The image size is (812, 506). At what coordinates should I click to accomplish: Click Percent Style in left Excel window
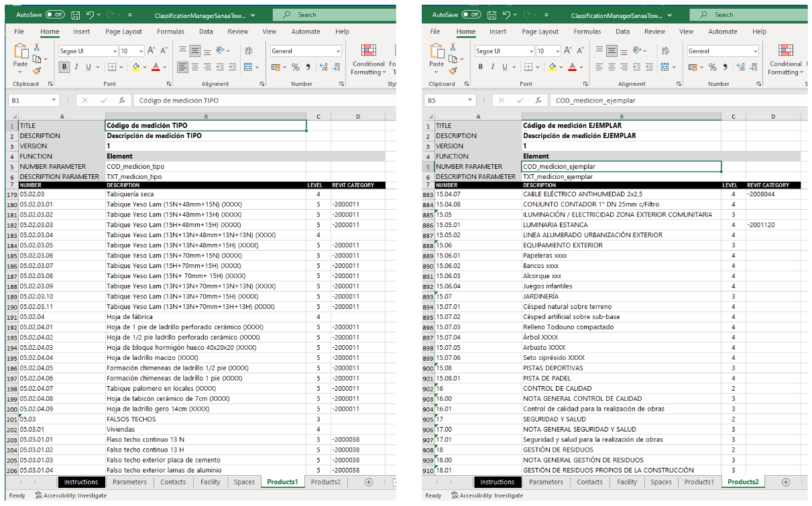[x=296, y=67]
